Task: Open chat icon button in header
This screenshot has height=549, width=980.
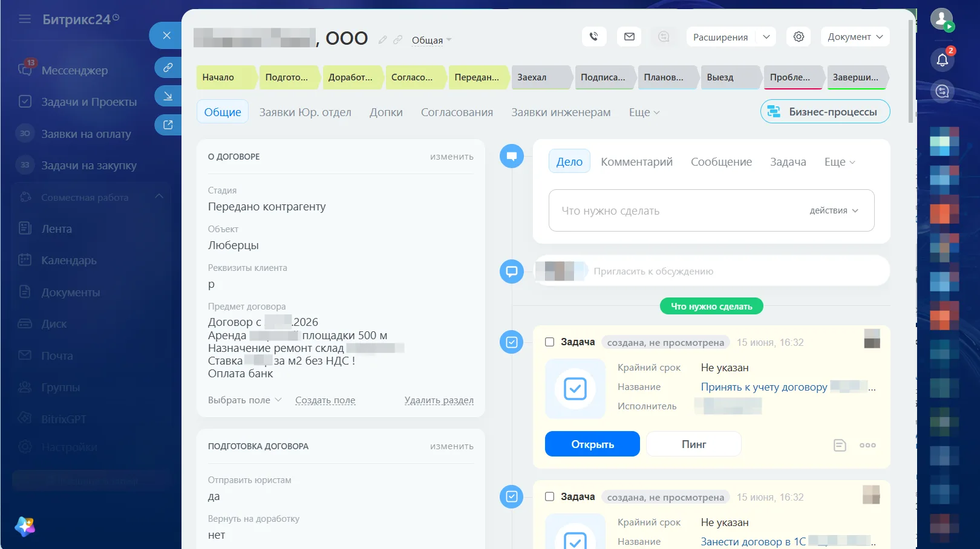Action: pos(664,37)
